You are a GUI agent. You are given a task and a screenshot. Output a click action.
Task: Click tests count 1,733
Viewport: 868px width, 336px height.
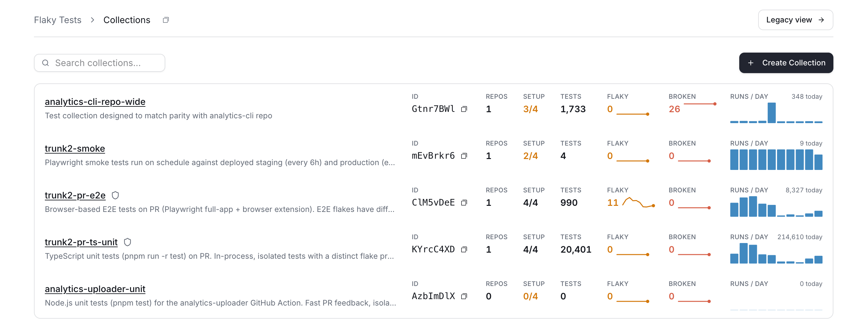(573, 109)
